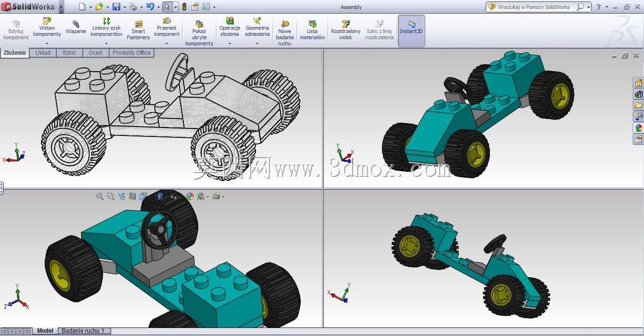
Task: Open the Options icon in quick toolbar
Action: (x=206, y=7)
